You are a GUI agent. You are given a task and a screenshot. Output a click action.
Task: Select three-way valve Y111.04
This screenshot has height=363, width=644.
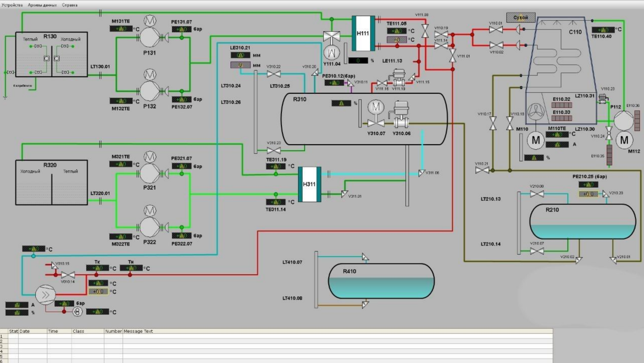point(332,37)
